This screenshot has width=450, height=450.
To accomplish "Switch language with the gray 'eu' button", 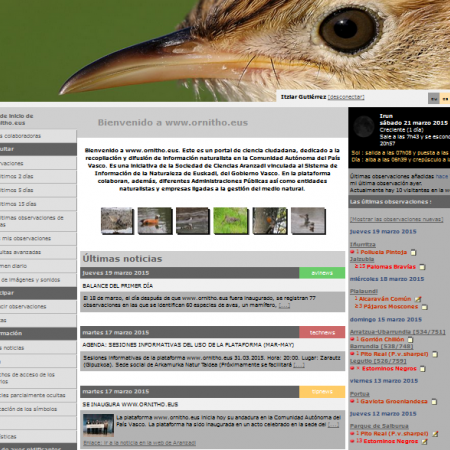I will tap(434, 99).
